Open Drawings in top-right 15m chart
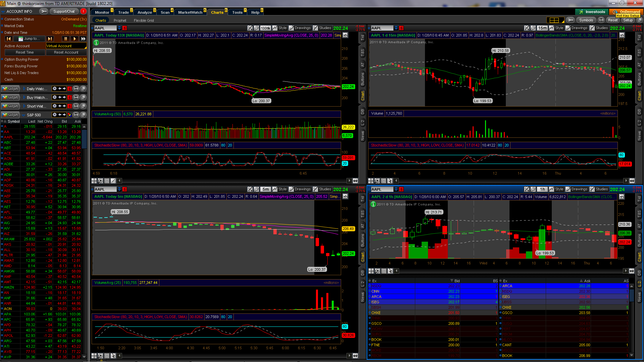644x362 pixels. point(577,28)
